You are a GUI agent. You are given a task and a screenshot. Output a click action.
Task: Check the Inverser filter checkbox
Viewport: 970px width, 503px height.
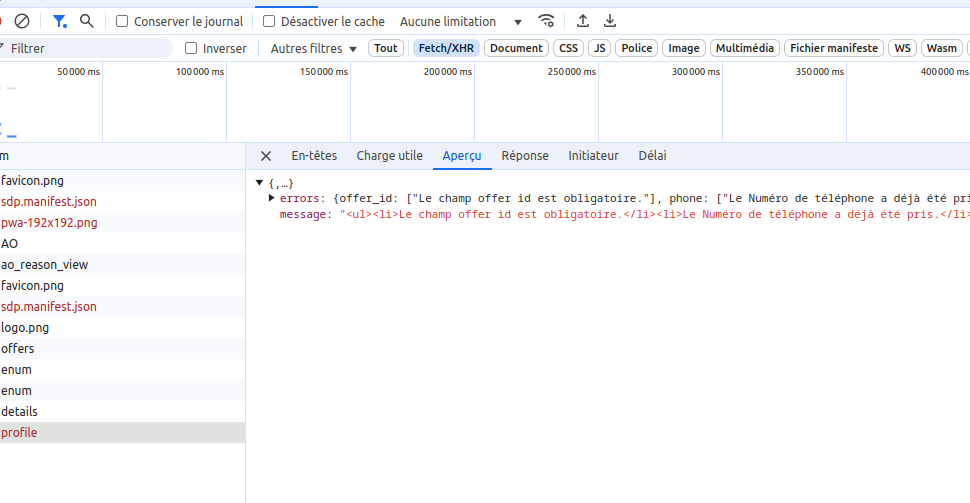click(191, 48)
